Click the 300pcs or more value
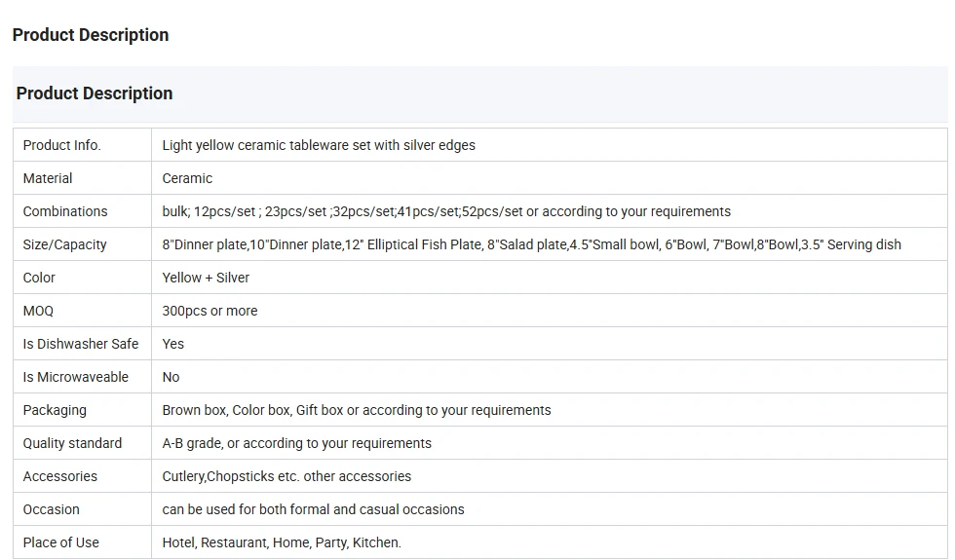Image resolution: width=955 pixels, height=560 pixels. point(210,311)
